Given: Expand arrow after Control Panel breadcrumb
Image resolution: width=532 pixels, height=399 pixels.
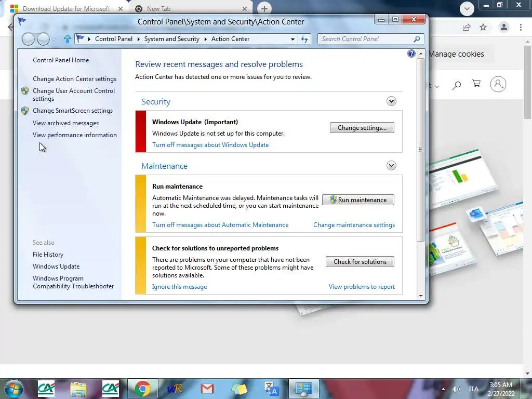Looking at the screenshot, I should (x=138, y=39).
